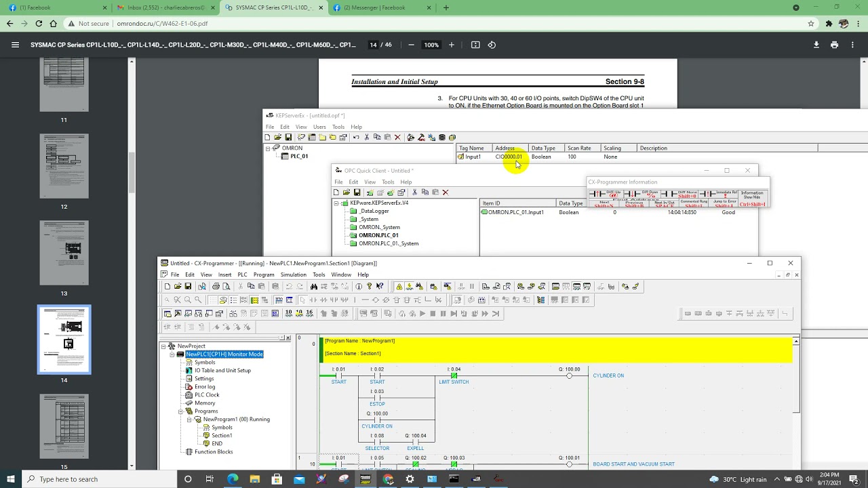
Task: Select OMRON.PLC_01 group in OPC Quick Client
Action: (x=378, y=235)
